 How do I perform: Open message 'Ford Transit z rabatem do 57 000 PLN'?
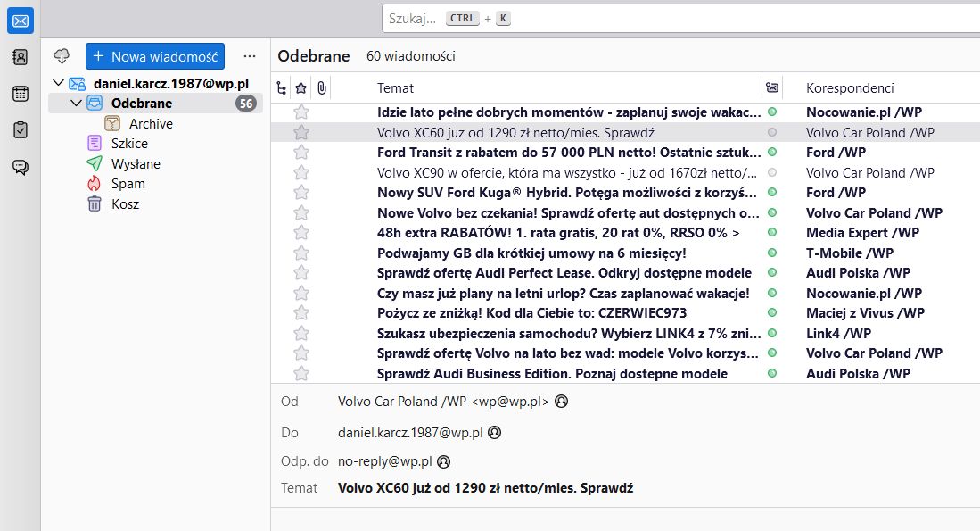569,153
